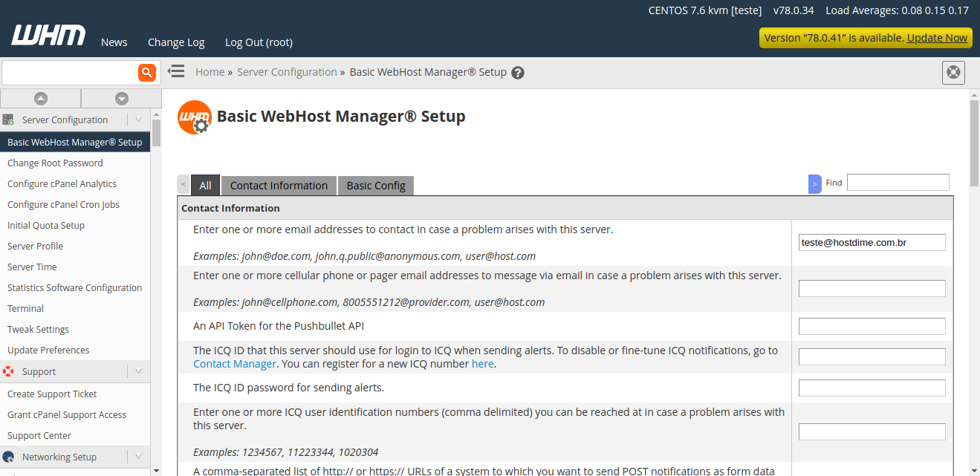
Task: Go to Home breadcrumb
Action: pyautogui.click(x=210, y=72)
